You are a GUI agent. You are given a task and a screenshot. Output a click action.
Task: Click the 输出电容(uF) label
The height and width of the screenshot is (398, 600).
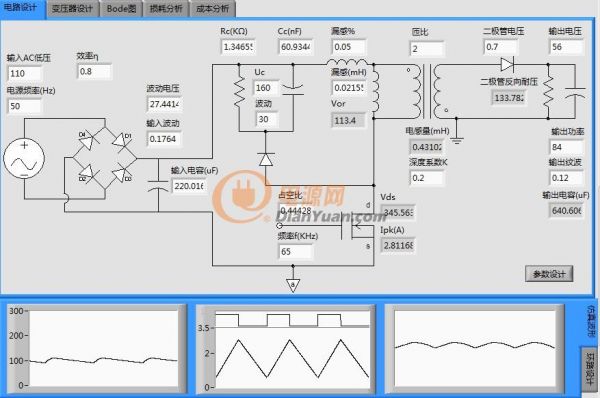[x=566, y=195]
